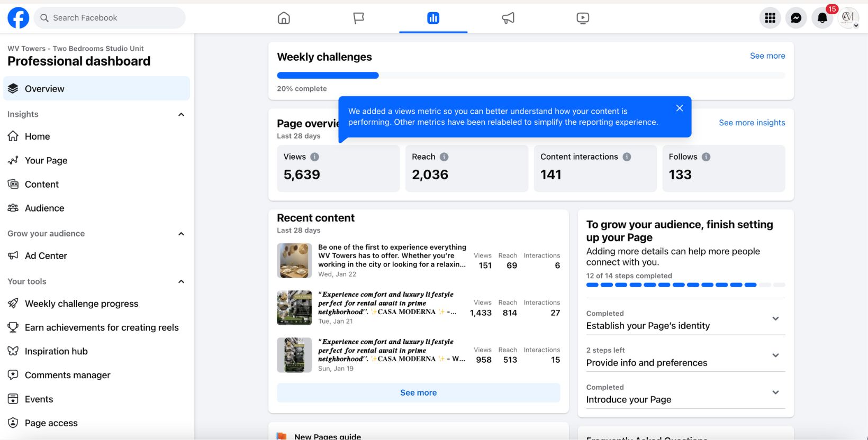The image size is (868, 440).
Task: Open the post starting 'Be one of the first'
Action: tap(392, 255)
